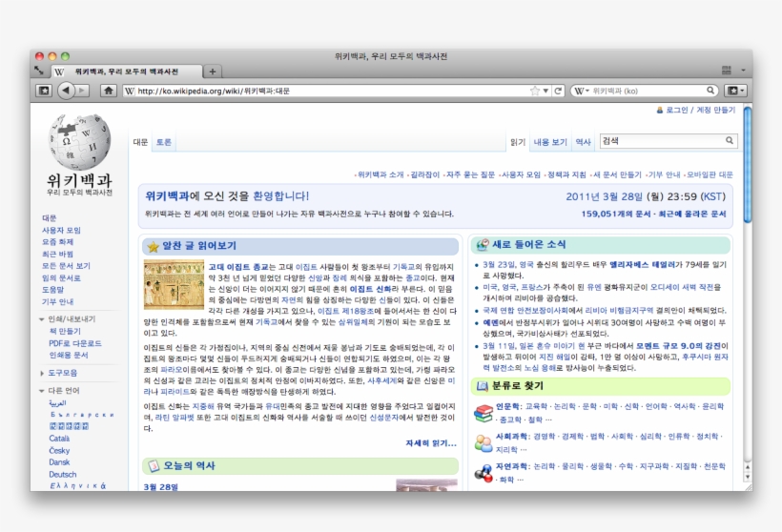Expand the 도구모음 sidebar section
The width and height of the screenshot is (782, 532).
42,373
